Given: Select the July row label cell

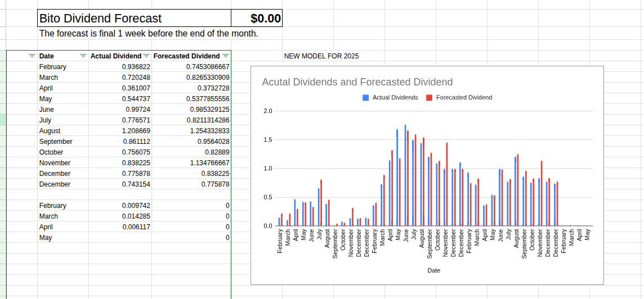Looking at the screenshot, I should click(x=63, y=120).
